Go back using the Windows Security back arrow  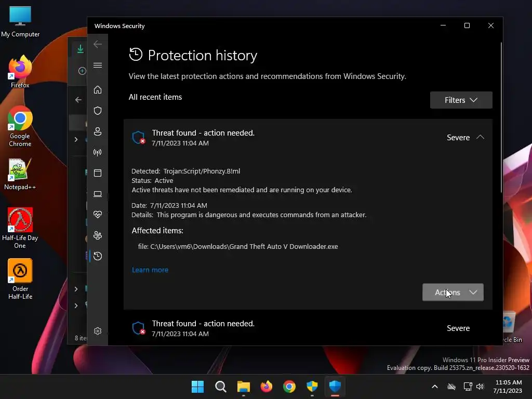[x=98, y=44]
